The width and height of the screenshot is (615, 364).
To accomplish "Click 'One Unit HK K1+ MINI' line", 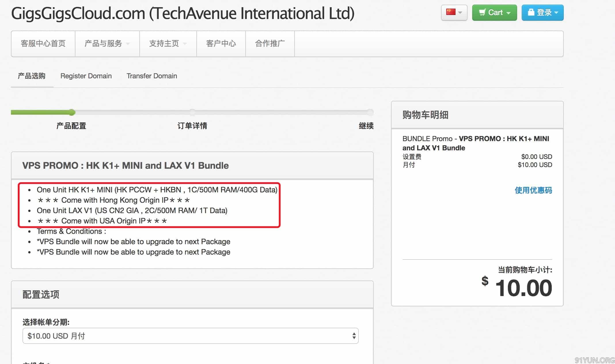I will coord(157,190).
